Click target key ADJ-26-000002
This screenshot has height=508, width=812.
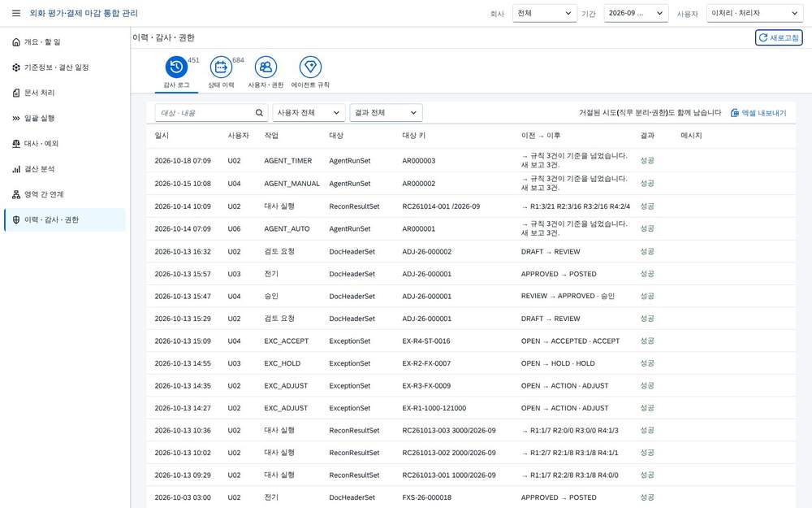click(x=427, y=251)
